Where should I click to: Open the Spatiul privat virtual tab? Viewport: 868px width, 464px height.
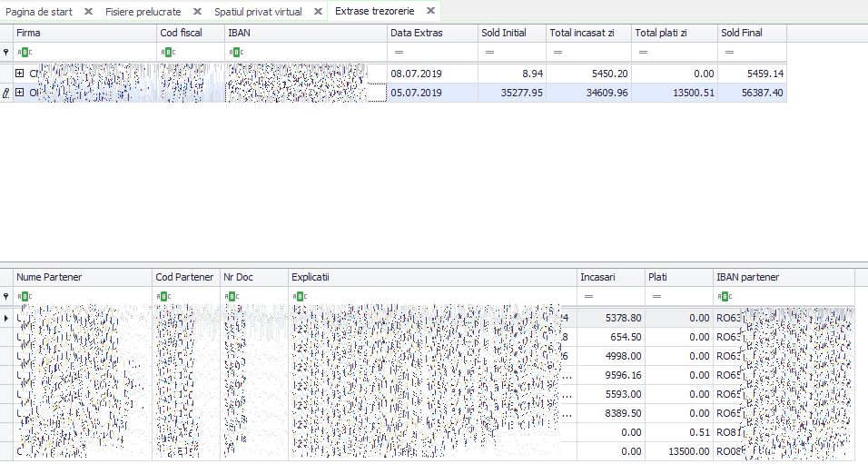(x=258, y=12)
